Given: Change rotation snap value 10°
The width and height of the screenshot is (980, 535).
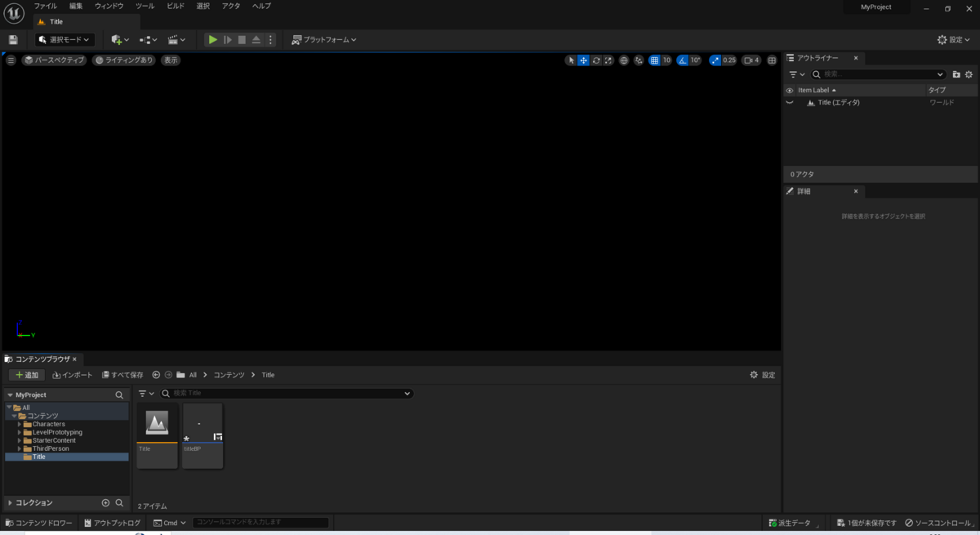Looking at the screenshot, I should pos(695,60).
